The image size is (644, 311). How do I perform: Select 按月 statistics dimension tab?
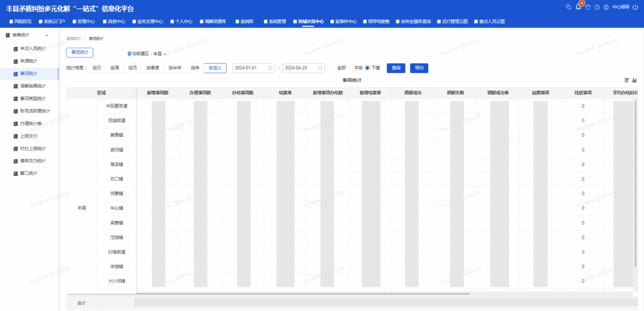point(132,68)
